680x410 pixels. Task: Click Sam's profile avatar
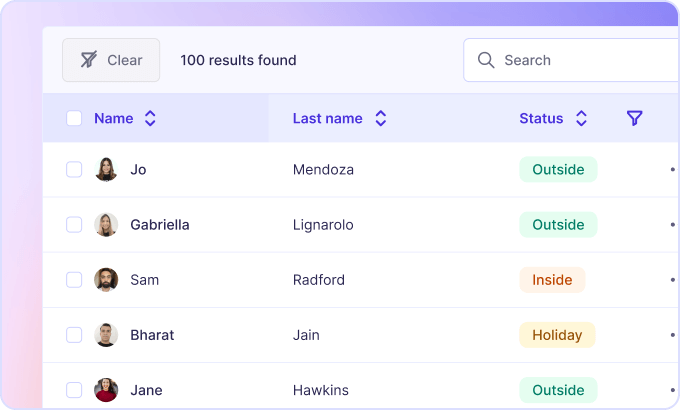106,280
